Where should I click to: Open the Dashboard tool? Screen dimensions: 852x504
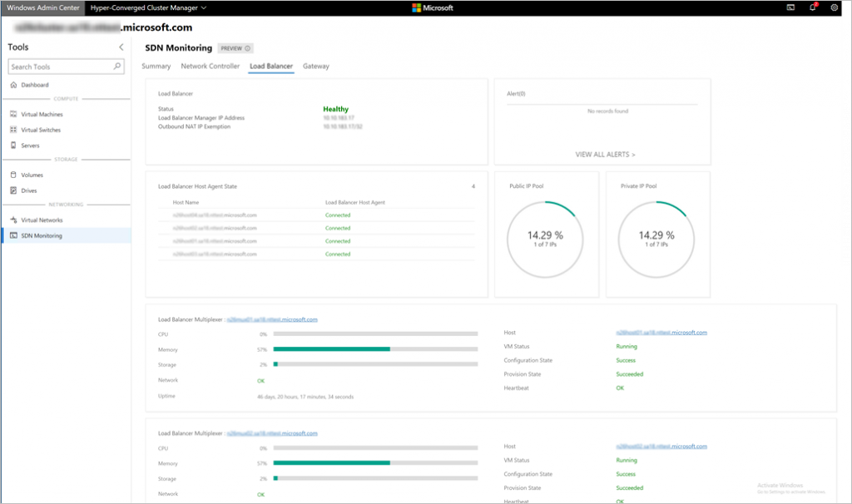35,85
